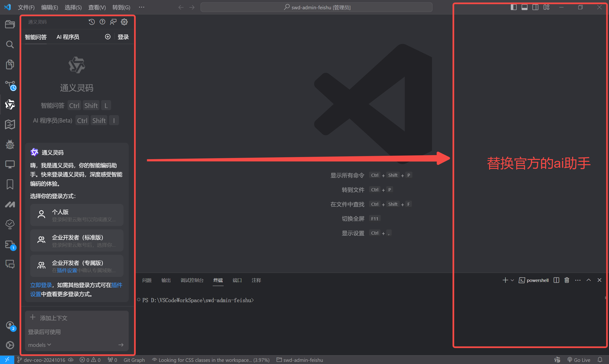Image resolution: width=609 pixels, height=364 pixels.
Task: Open terminal panel more actions ellipsis
Action: coord(578,280)
